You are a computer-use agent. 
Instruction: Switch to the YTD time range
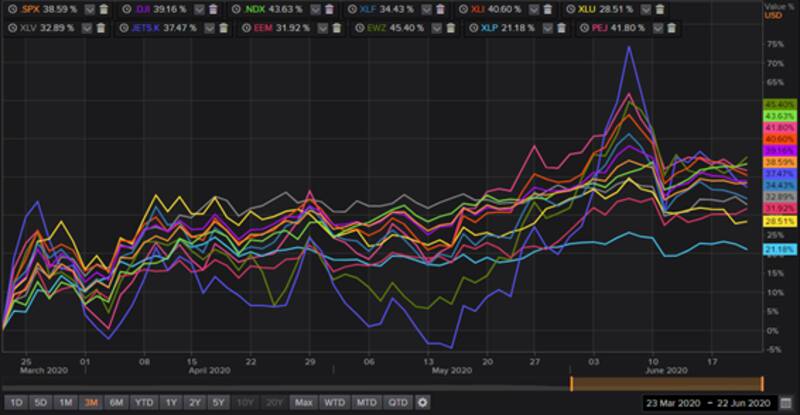[143, 403]
